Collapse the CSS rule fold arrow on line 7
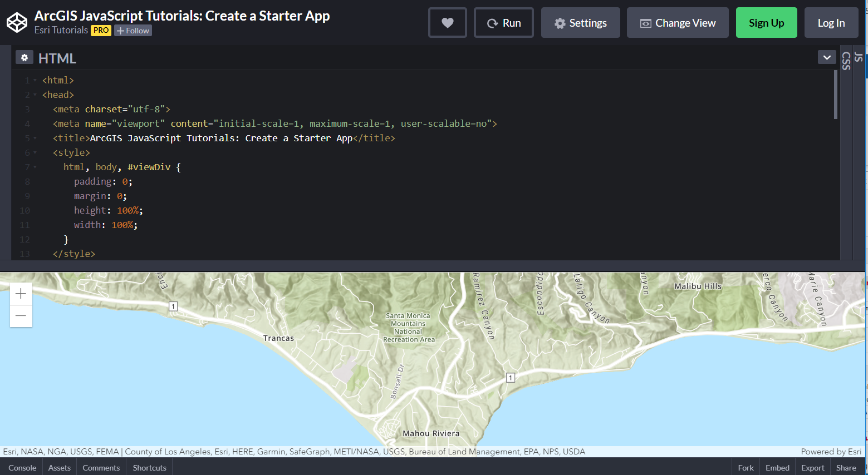 [x=35, y=167]
